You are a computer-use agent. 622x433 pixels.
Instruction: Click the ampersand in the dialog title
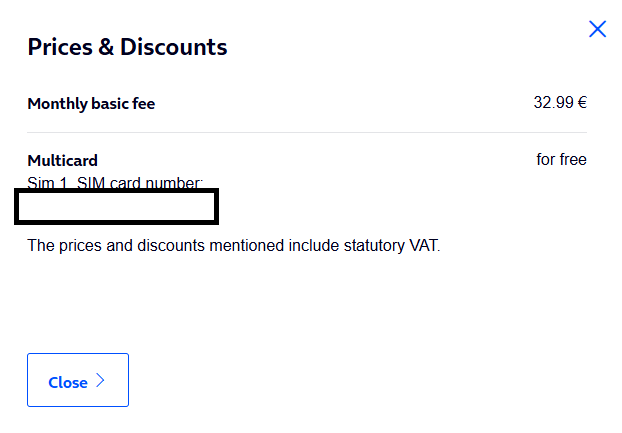tap(106, 47)
